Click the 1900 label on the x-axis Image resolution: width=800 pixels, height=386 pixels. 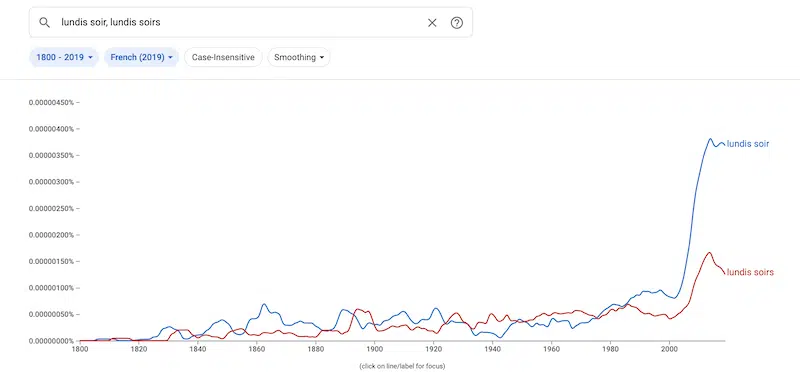(374, 349)
